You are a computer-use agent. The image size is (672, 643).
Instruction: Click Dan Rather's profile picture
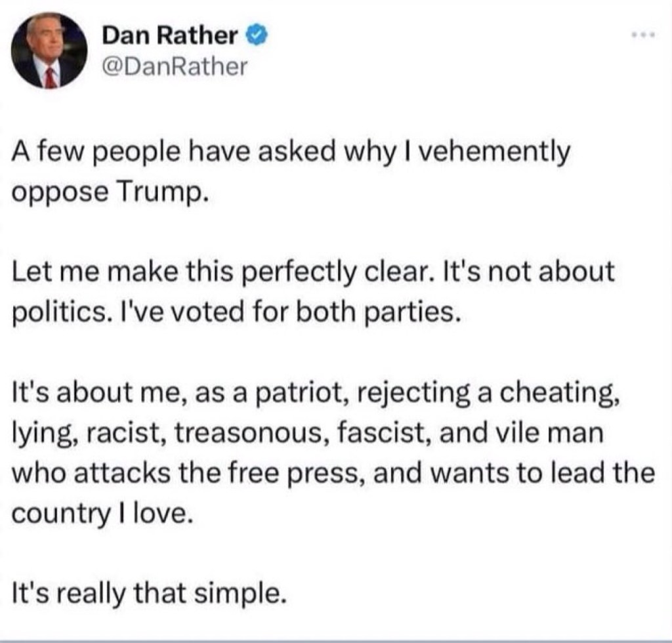click(x=50, y=50)
